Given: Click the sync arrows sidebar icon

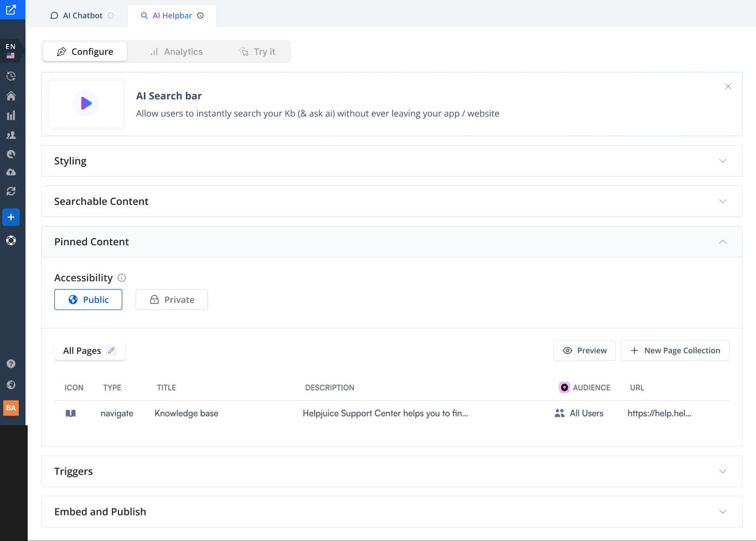Looking at the screenshot, I should 11,192.
